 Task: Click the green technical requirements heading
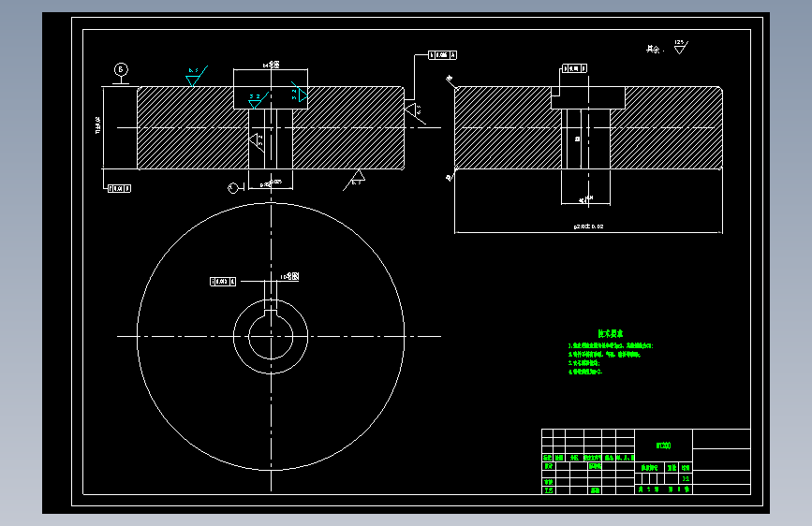point(611,334)
